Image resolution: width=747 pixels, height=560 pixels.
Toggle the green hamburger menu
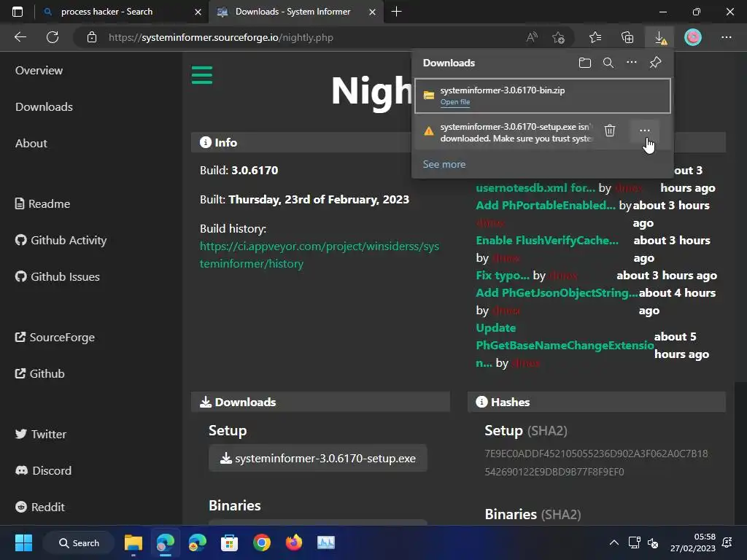pos(202,75)
